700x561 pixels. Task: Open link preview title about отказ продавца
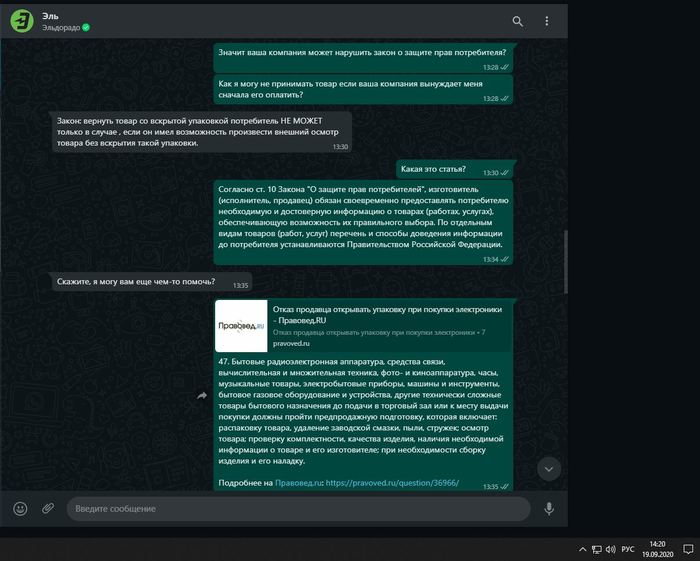click(x=387, y=315)
